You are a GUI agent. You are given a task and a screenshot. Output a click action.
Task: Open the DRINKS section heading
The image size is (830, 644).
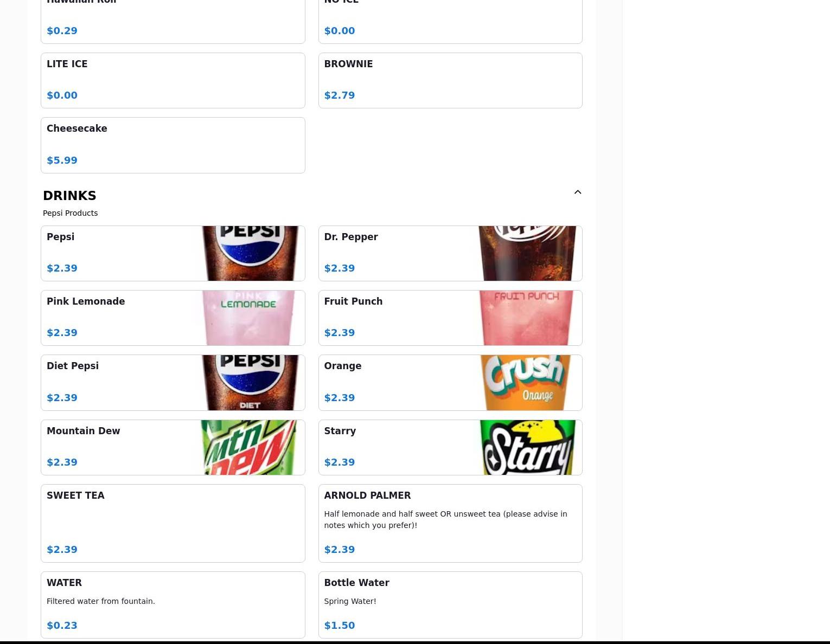click(x=69, y=196)
